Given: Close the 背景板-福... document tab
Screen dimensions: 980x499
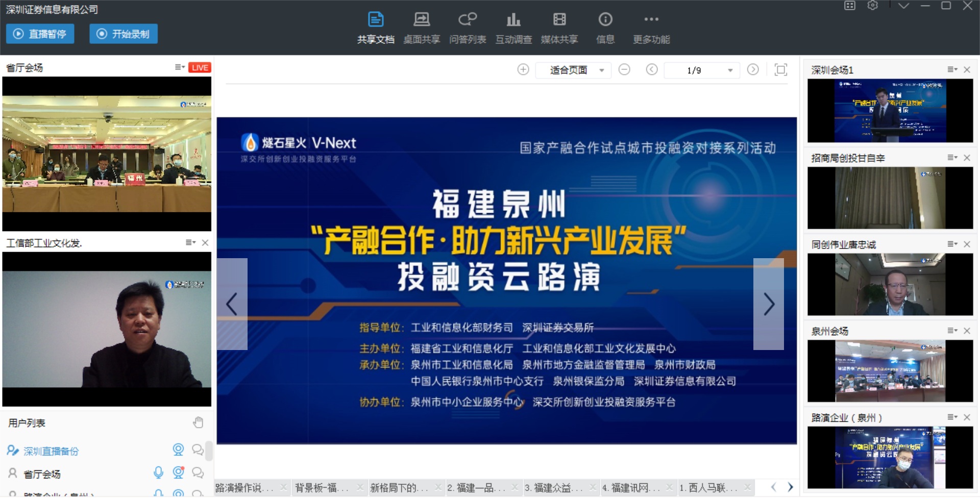Looking at the screenshot, I should pos(360,487).
